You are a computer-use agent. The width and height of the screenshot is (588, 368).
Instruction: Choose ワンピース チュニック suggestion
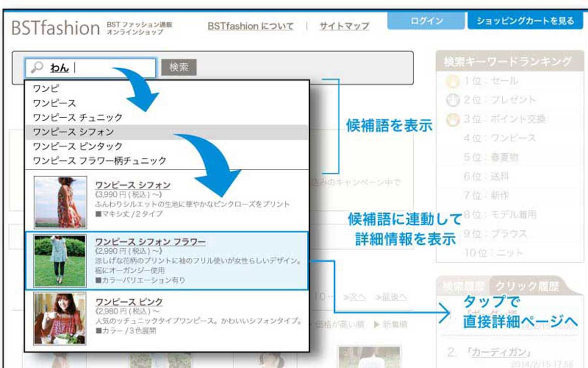[x=77, y=118]
